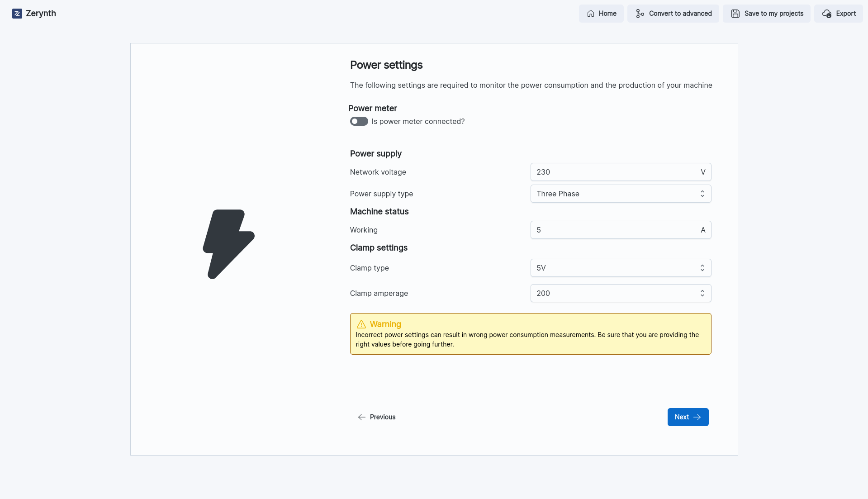Click the Clamp amperage label
Viewport: 868px width, 499px height.
click(379, 293)
